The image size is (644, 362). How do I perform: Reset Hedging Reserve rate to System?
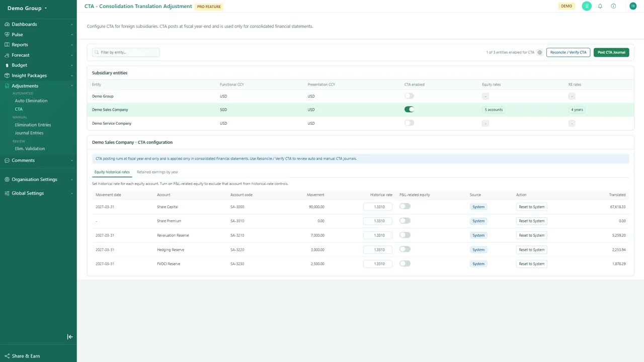[x=532, y=249]
